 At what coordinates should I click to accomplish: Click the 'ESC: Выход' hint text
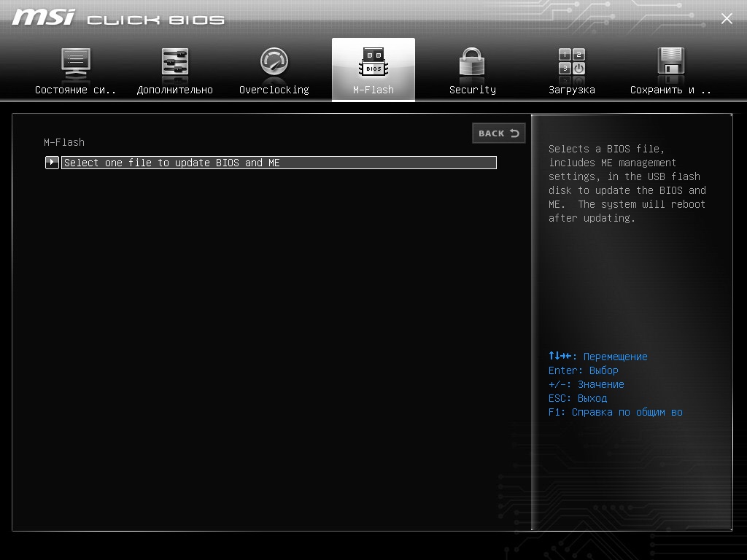(578, 398)
